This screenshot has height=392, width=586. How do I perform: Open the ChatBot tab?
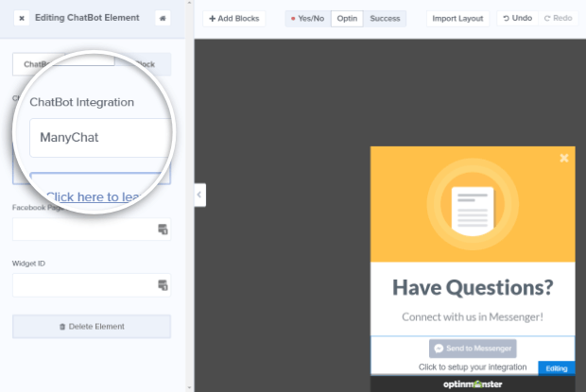pos(38,64)
